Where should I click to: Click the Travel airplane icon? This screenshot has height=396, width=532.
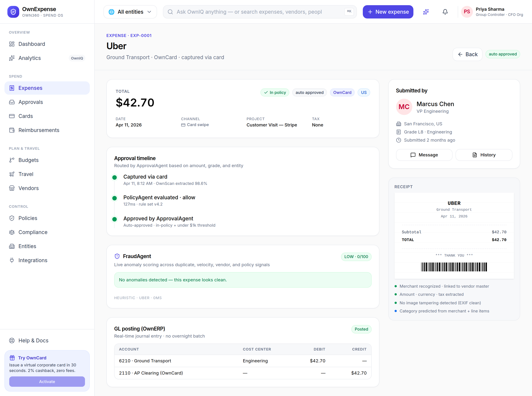click(x=12, y=174)
